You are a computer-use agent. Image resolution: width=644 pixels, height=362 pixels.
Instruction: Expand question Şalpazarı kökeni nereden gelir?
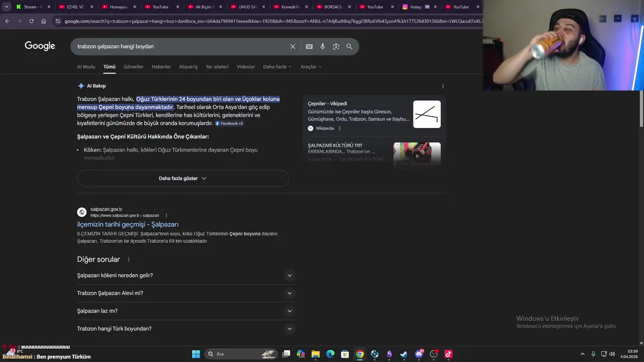coord(186,276)
